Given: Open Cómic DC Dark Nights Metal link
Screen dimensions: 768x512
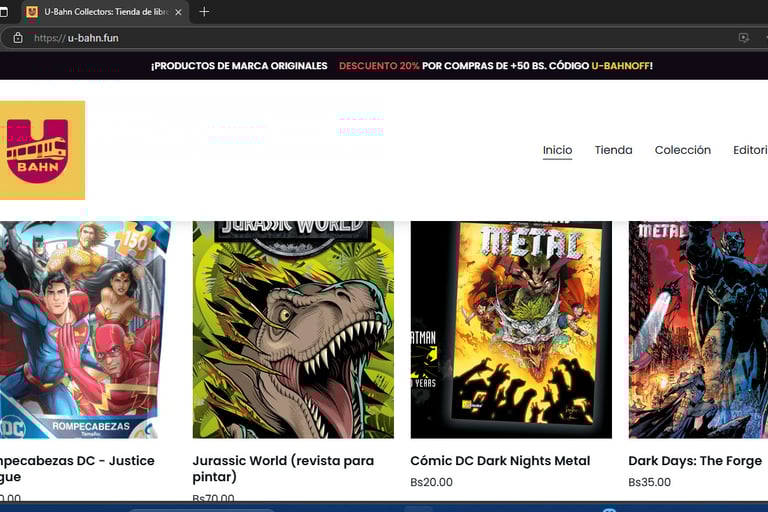Looking at the screenshot, I should (x=500, y=461).
